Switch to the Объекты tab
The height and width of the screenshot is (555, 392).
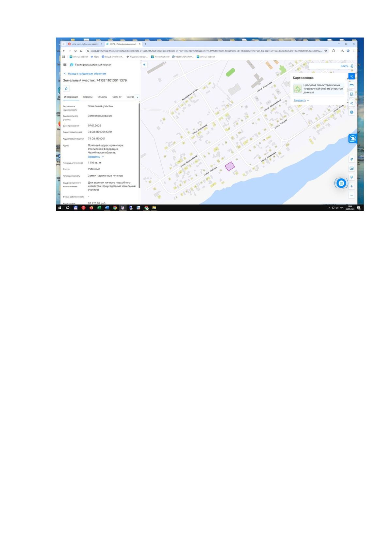point(102,97)
